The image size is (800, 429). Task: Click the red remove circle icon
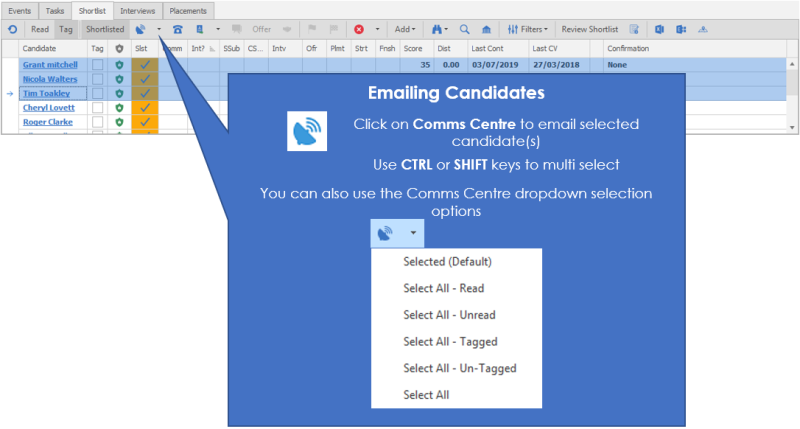point(359,29)
